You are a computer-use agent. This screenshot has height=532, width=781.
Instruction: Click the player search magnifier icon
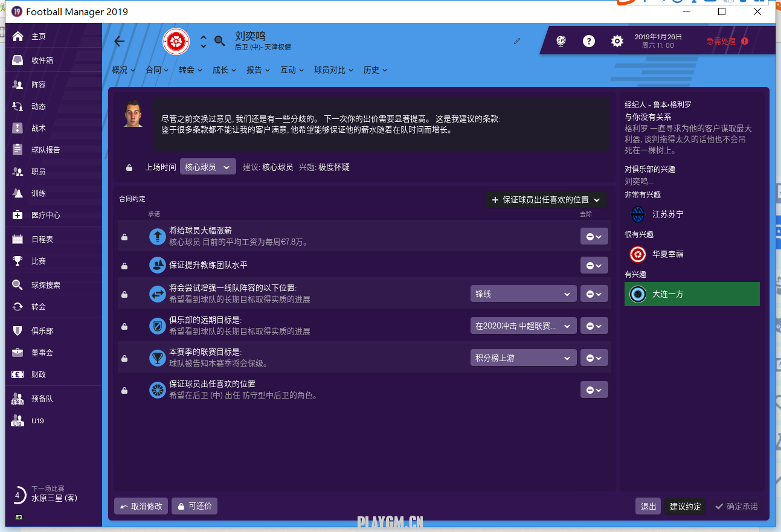click(x=220, y=41)
